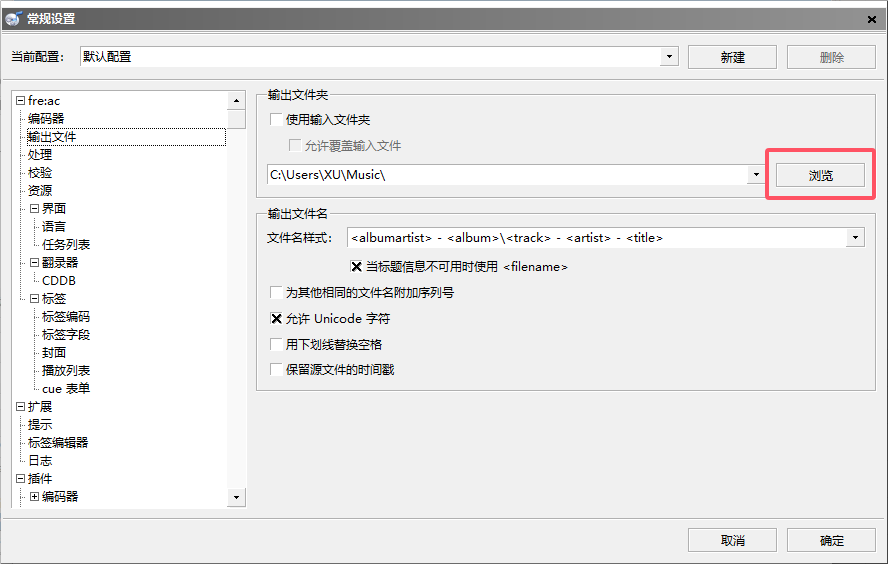Open the 文件名样式 dropdown arrow
Screen dimensions: 888x564
point(855,237)
